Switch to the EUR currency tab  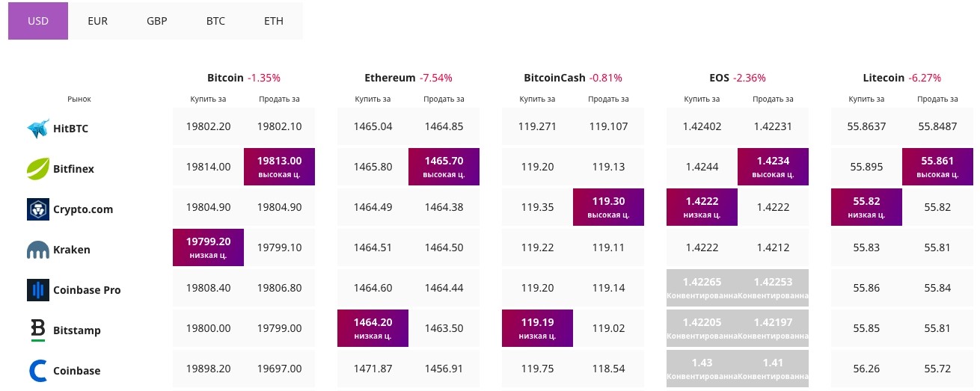pos(97,21)
